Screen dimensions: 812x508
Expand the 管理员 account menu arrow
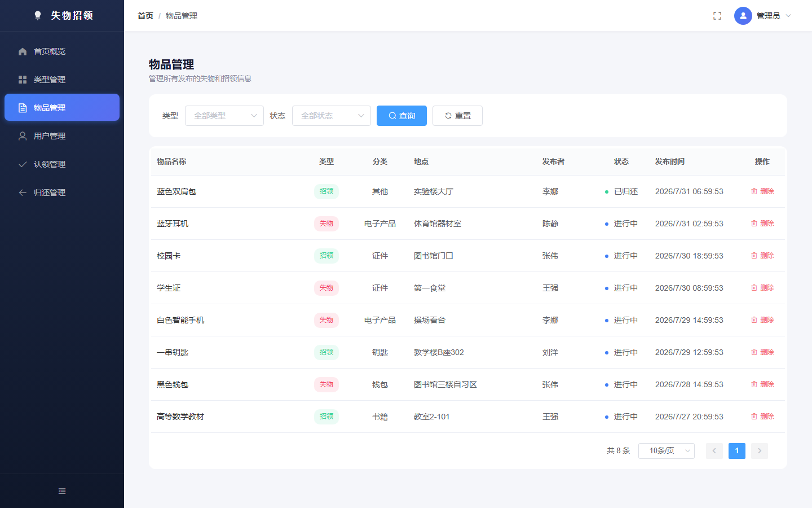[x=788, y=16]
